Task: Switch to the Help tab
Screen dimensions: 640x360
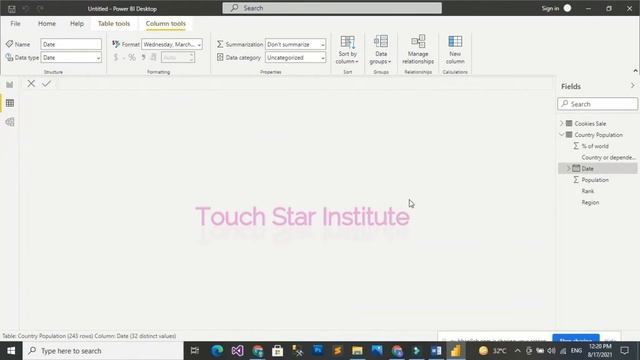Action: point(77,24)
